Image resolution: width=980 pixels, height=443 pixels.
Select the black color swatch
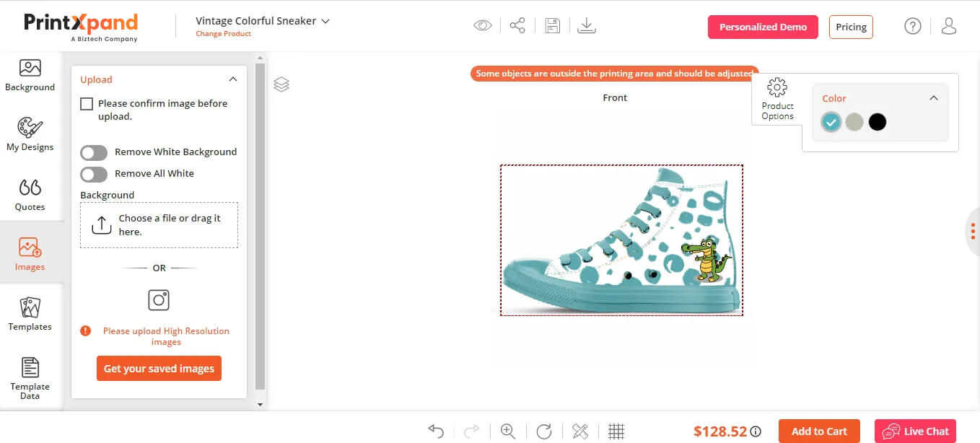[x=877, y=122]
